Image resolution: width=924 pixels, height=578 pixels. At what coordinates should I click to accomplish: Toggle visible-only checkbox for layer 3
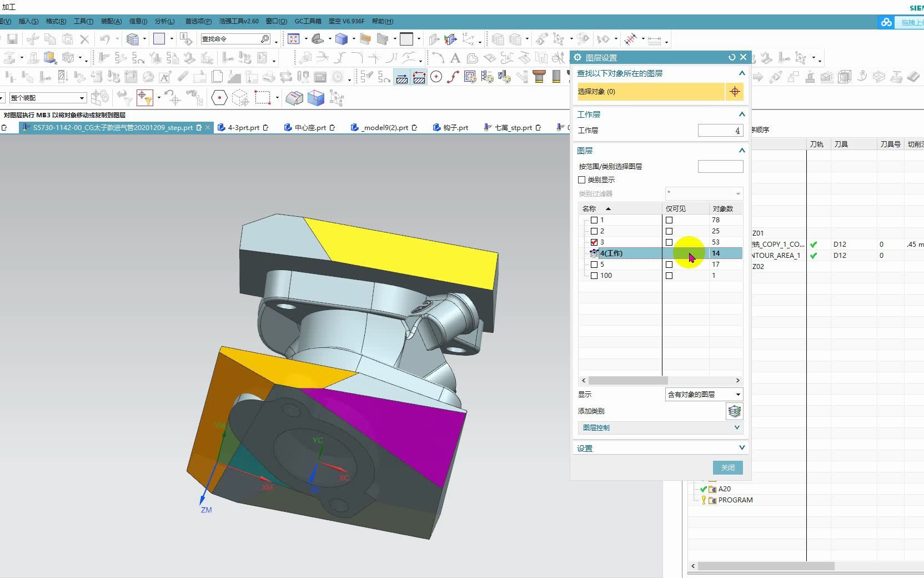pos(669,242)
